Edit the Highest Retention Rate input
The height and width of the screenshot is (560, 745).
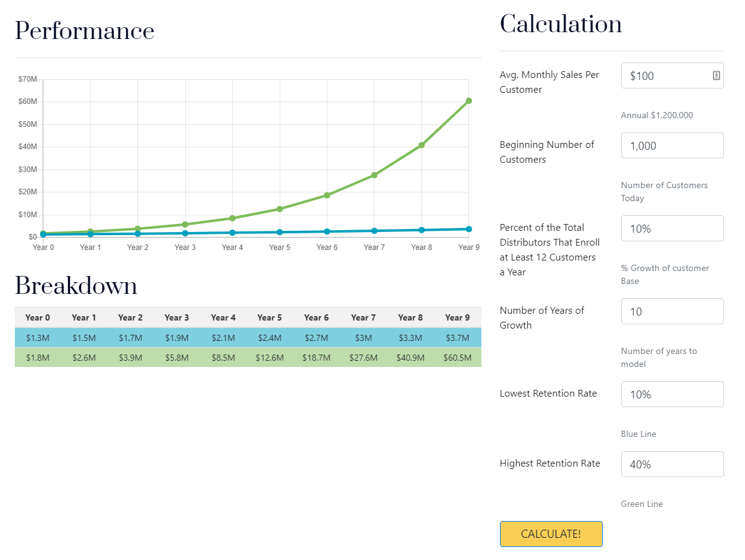click(672, 465)
